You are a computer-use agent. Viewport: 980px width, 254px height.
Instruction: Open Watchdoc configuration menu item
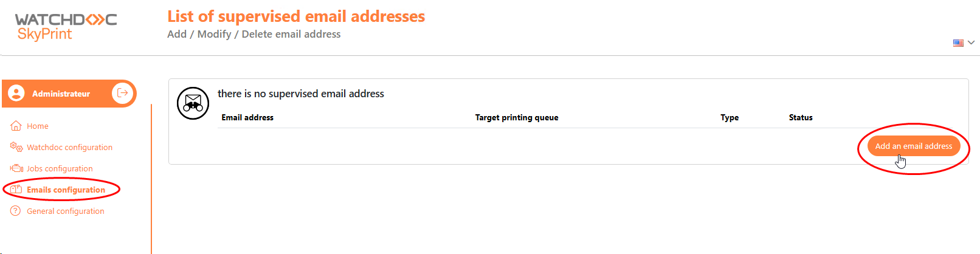tap(69, 147)
